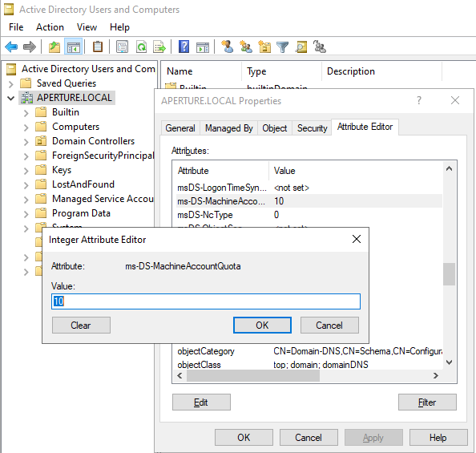Go up one level with folder arrow icon
This screenshot has width=476, height=453.
tap(54, 47)
